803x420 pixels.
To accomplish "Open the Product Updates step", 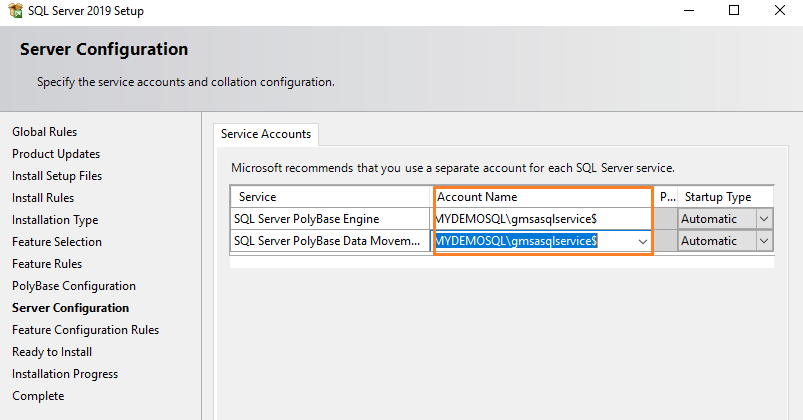I will [x=56, y=154].
